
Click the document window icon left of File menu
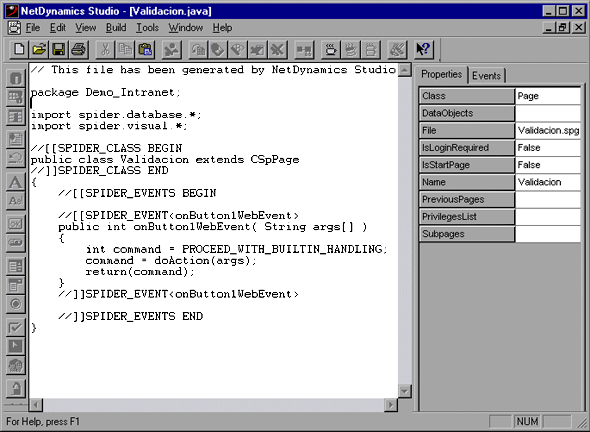(x=14, y=27)
